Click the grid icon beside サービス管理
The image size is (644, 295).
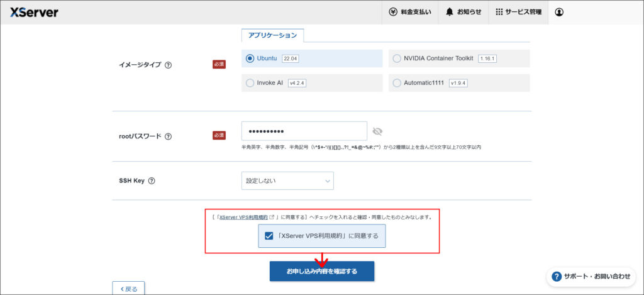point(499,13)
